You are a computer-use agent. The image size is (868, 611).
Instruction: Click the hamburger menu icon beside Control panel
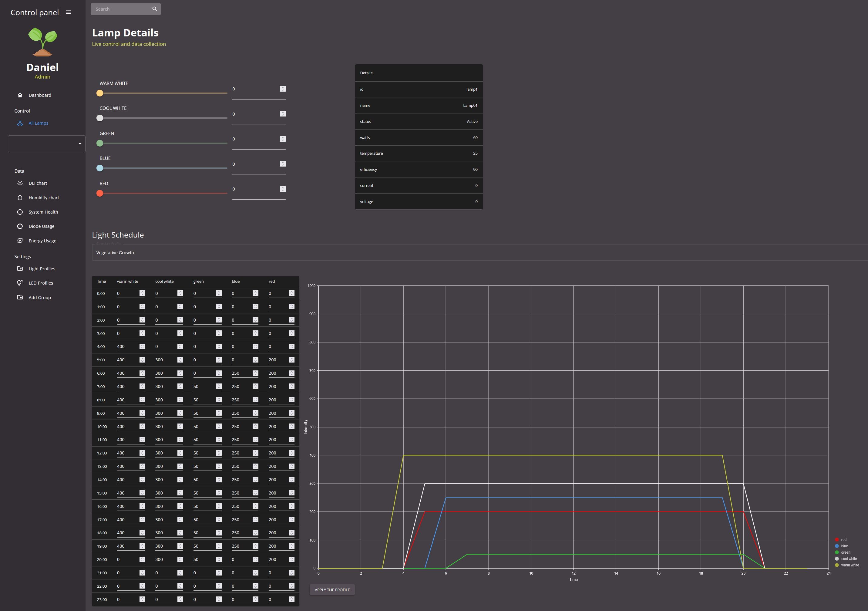point(69,12)
